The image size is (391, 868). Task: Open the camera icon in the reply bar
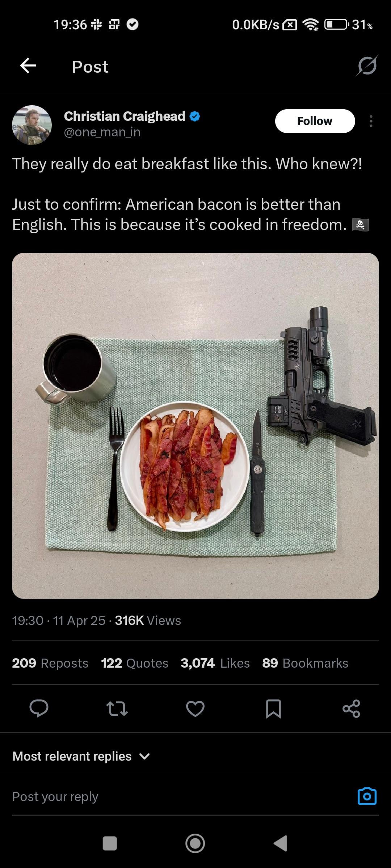(x=367, y=796)
